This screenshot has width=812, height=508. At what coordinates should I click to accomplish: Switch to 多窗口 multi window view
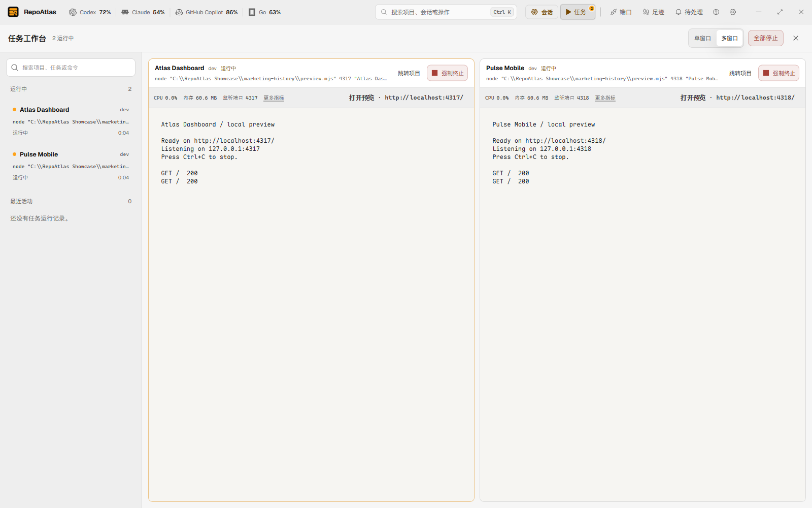pos(729,38)
